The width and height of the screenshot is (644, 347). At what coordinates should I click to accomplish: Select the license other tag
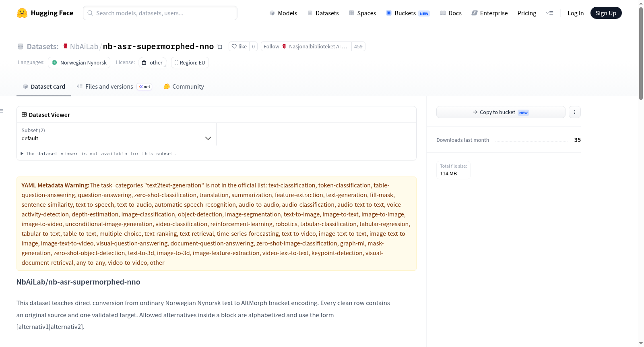[x=152, y=62]
